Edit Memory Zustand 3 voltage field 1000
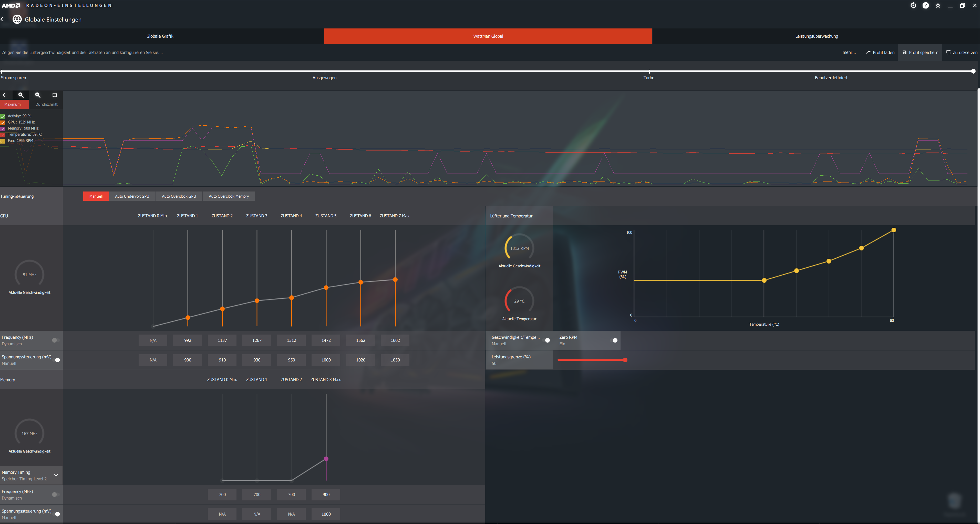Image resolution: width=980 pixels, height=524 pixels. point(326,514)
